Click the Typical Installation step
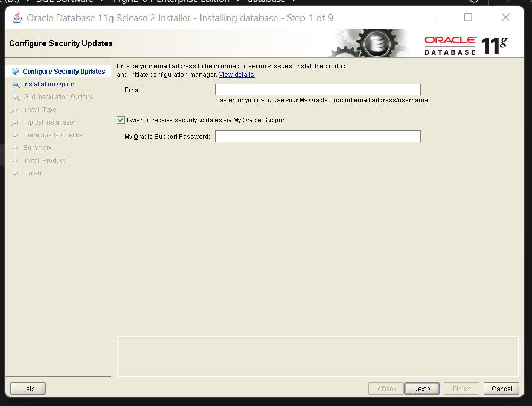The image size is (532, 406). (x=50, y=122)
